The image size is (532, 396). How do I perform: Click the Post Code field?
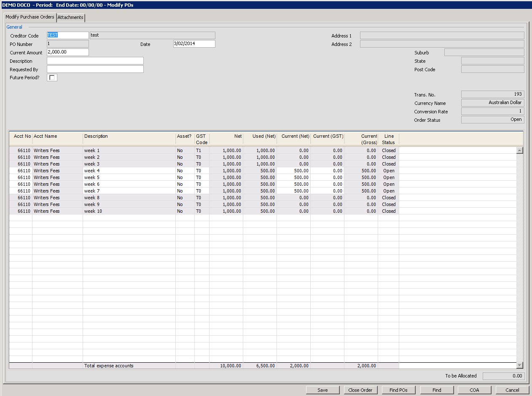493,69
